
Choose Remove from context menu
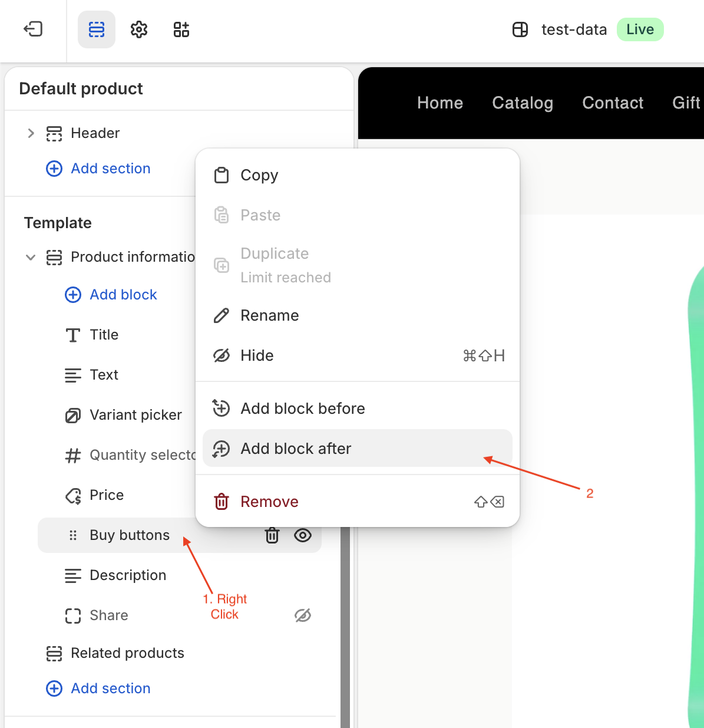[x=358, y=502]
